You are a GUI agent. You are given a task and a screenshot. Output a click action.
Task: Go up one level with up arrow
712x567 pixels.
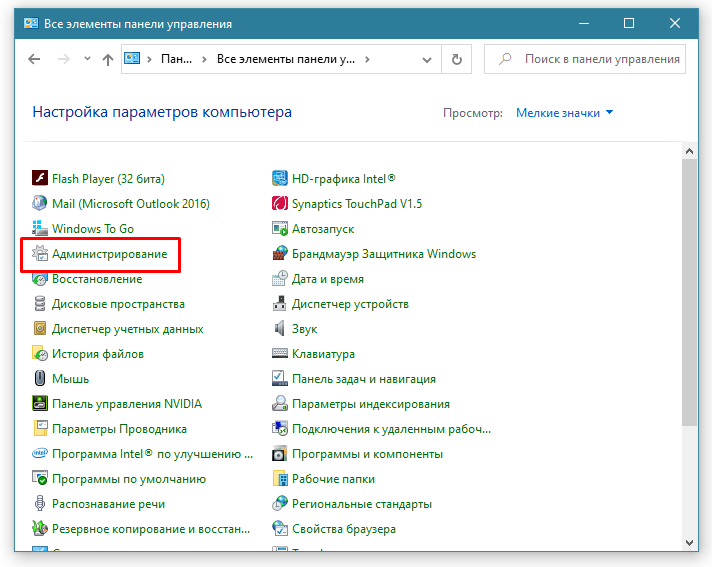coord(108,59)
